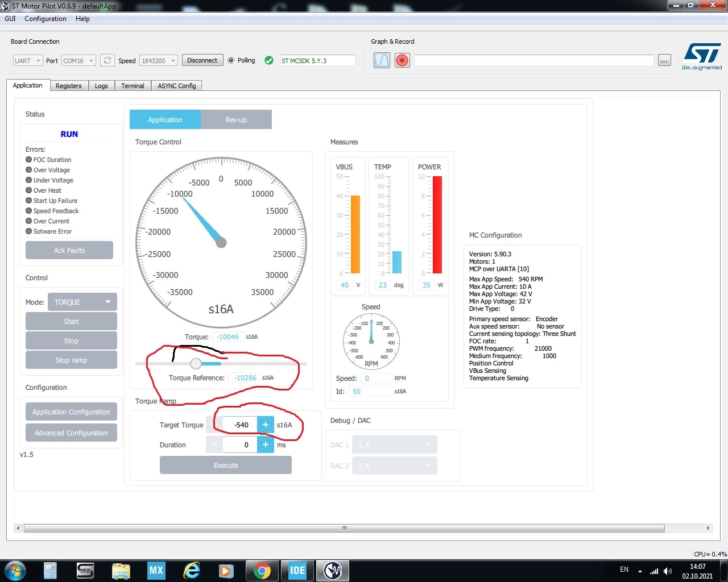Open the TORQUE mode dropdown
This screenshot has height=582, width=728.
pos(82,302)
